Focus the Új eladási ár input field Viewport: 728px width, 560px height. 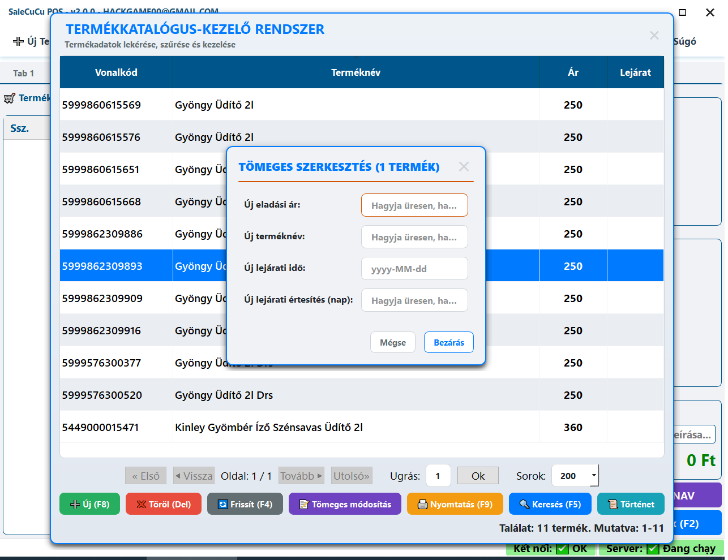pyautogui.click(x=414, y=205)
